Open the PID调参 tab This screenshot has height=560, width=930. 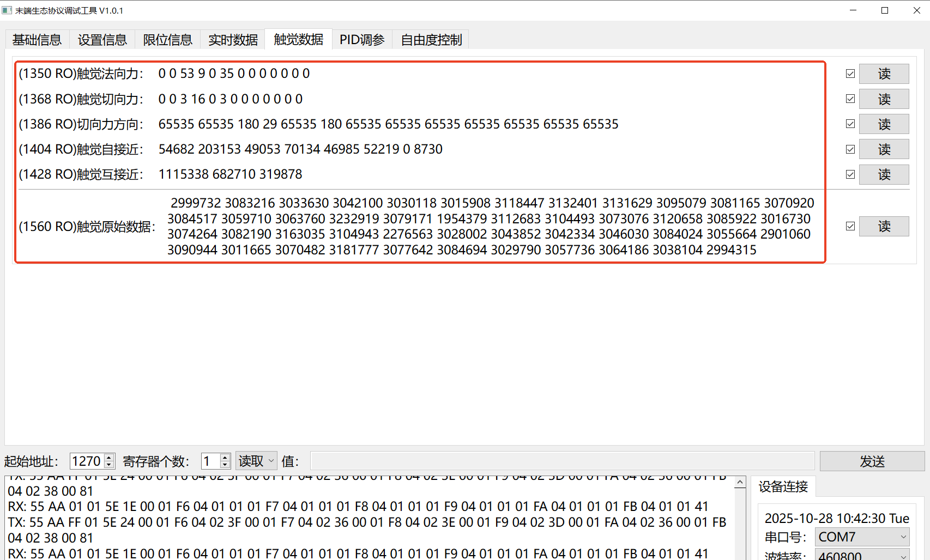coord(361,39)
